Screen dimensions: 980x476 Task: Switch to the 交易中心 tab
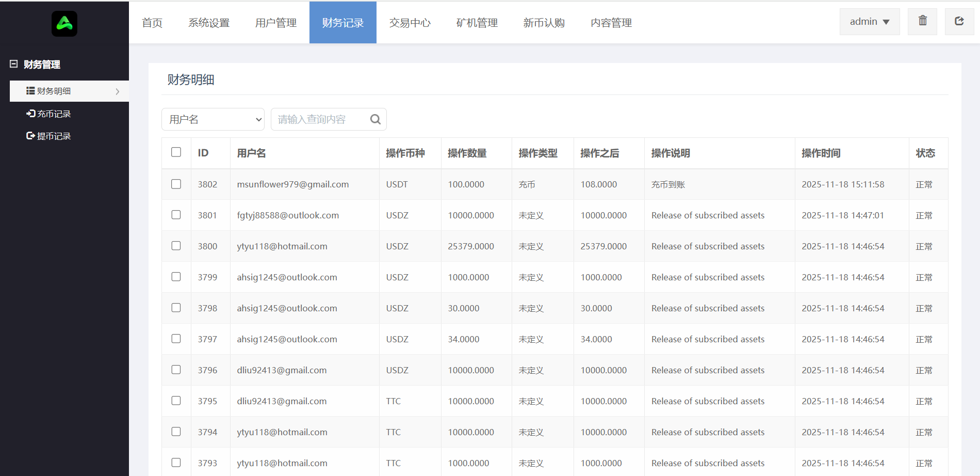pos(410,23)
